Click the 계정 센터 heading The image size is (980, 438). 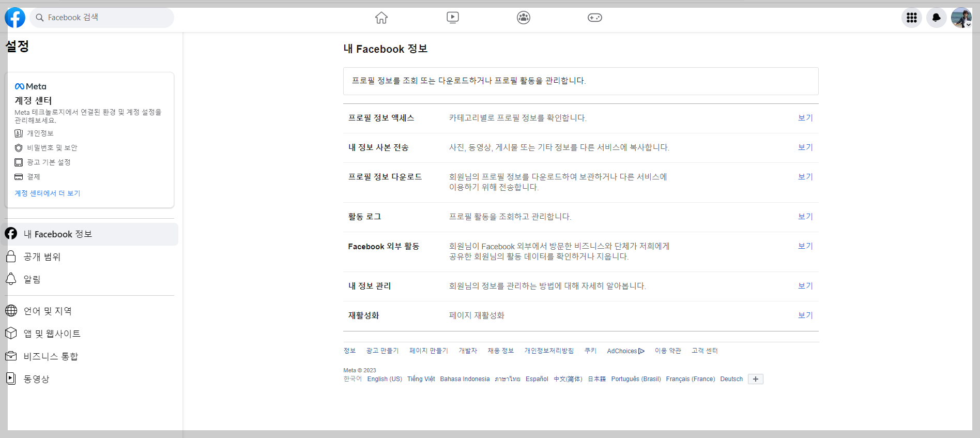33,100
